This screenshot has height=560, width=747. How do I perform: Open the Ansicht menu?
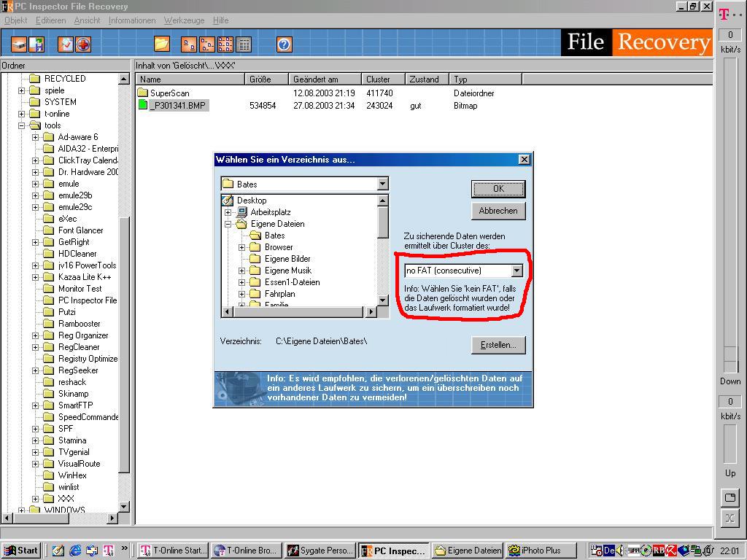pos(88,20)
